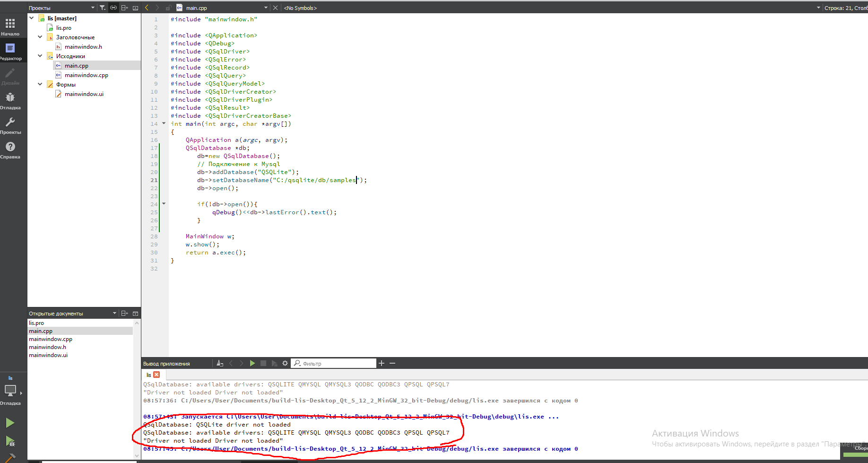Open output pane settings gear
The width and height of the screenshot is (868, 463).
tap(285, 363)
